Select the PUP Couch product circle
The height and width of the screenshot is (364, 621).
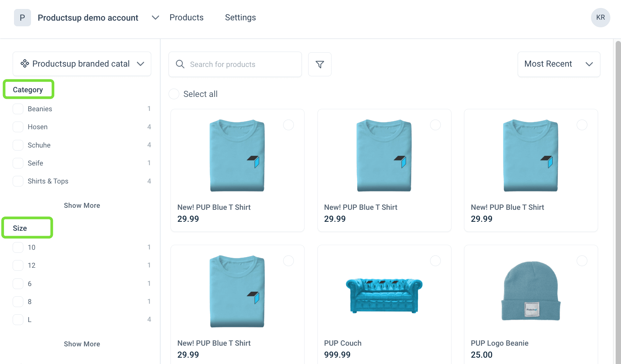(x=435, y=261)
